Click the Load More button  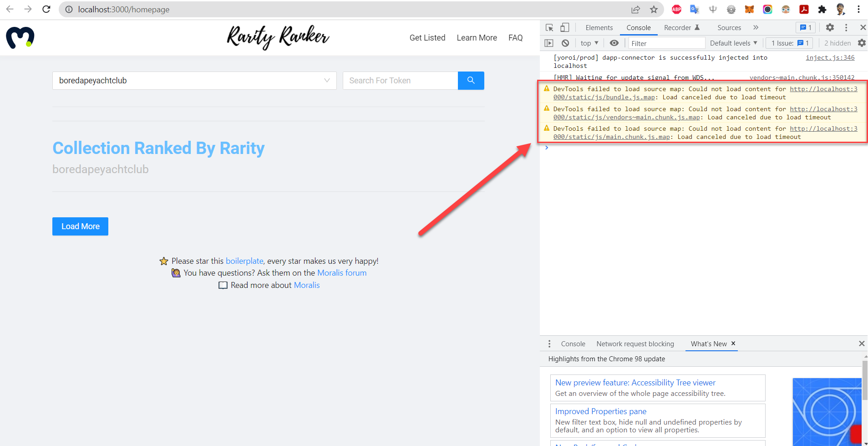click(x=80, y=226)
